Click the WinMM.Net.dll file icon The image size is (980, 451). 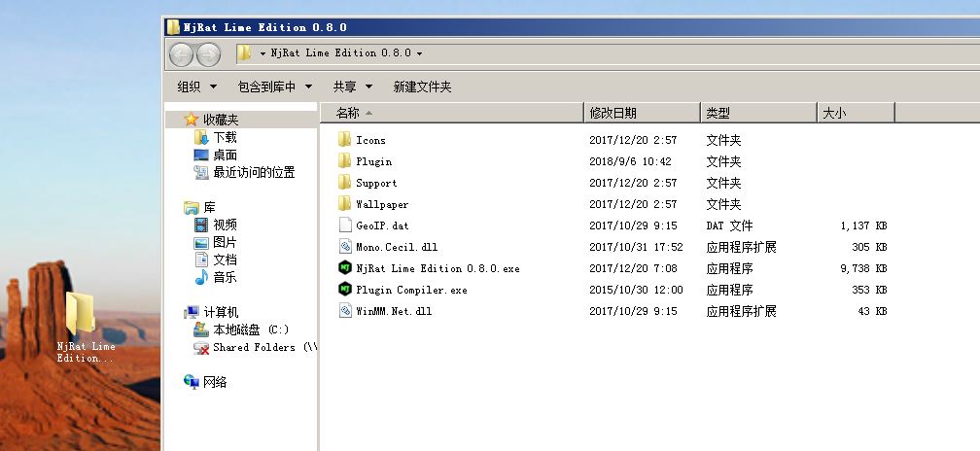[345, 310]
